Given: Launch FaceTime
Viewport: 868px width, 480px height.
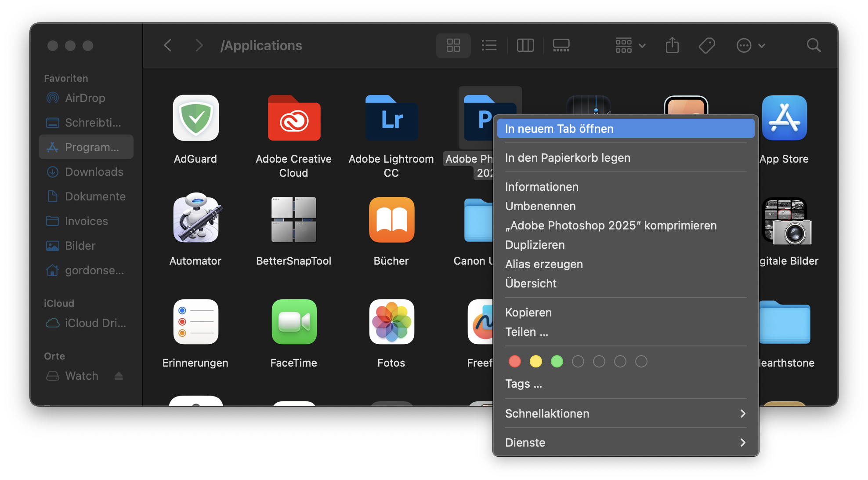Looking at the screenshot, I should 293,322.
